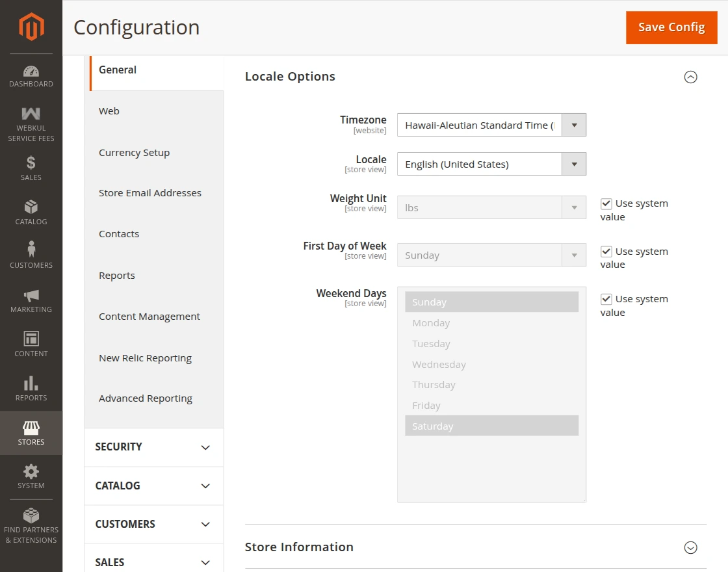Collapse the Locale Options section

coord(690,77)
